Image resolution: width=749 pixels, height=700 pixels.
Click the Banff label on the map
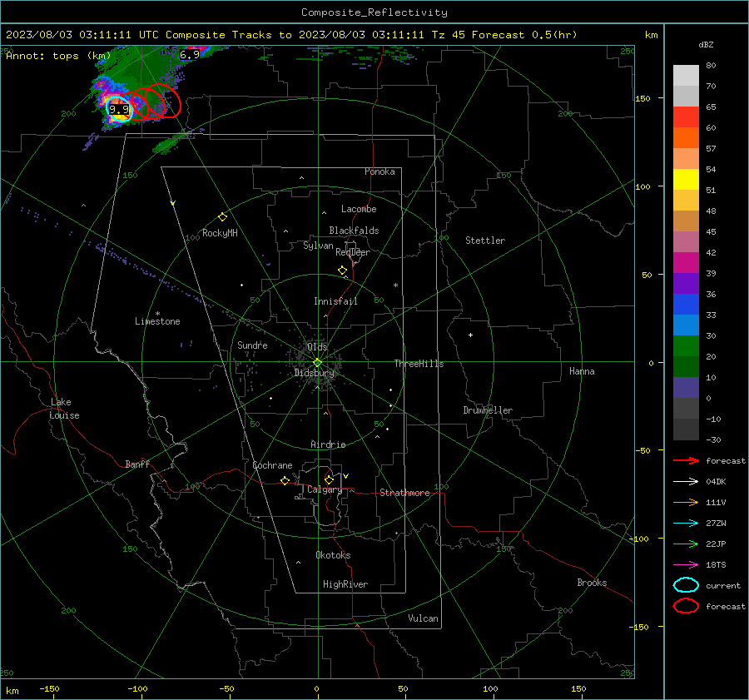click(137, 464)
